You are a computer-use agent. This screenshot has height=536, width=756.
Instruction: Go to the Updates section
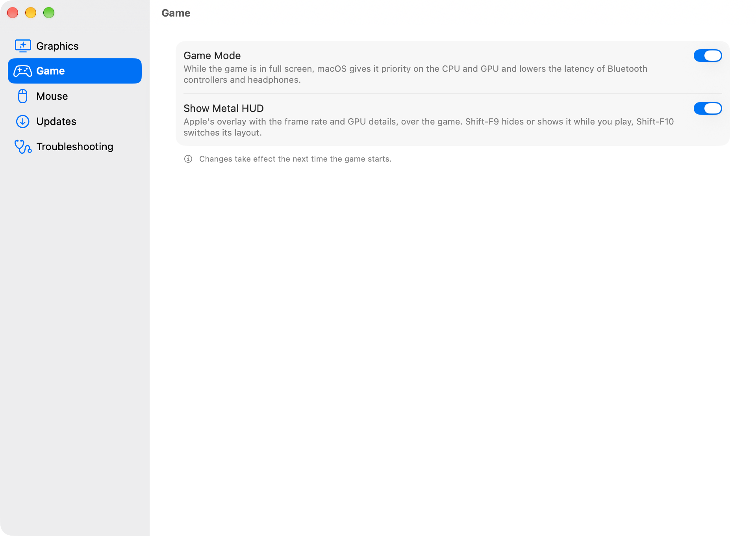(75, 121)
